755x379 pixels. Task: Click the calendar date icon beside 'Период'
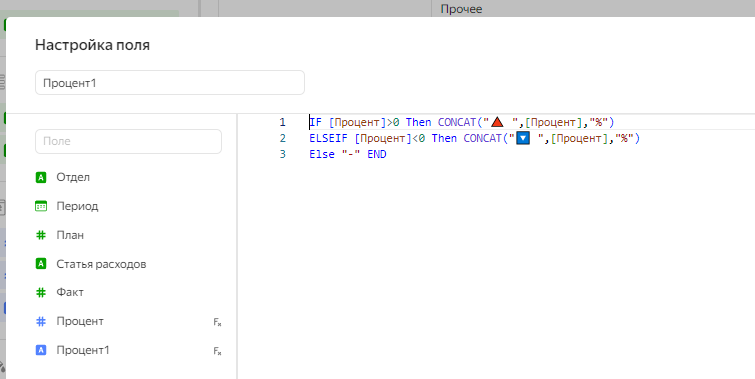coord(41,206)
